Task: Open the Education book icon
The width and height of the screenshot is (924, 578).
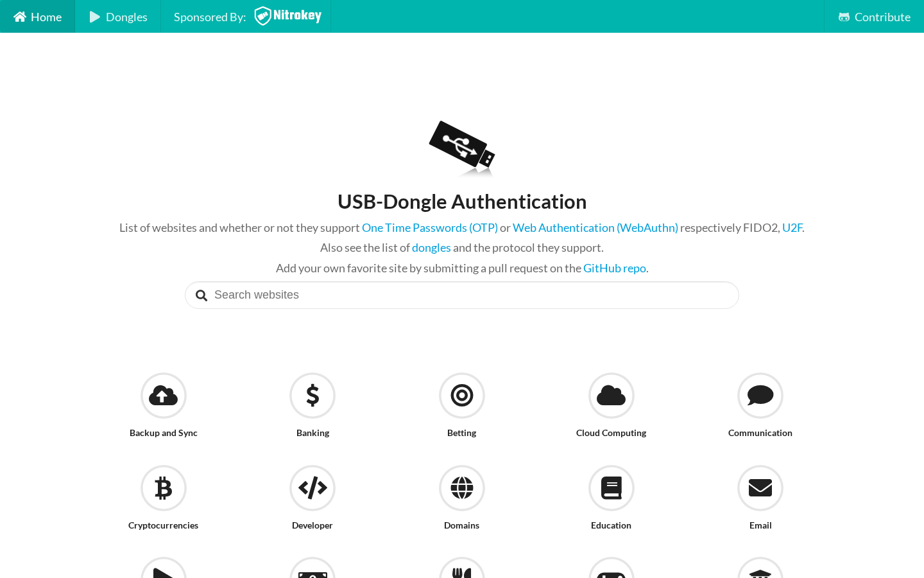Action: (x=612, y=488)
